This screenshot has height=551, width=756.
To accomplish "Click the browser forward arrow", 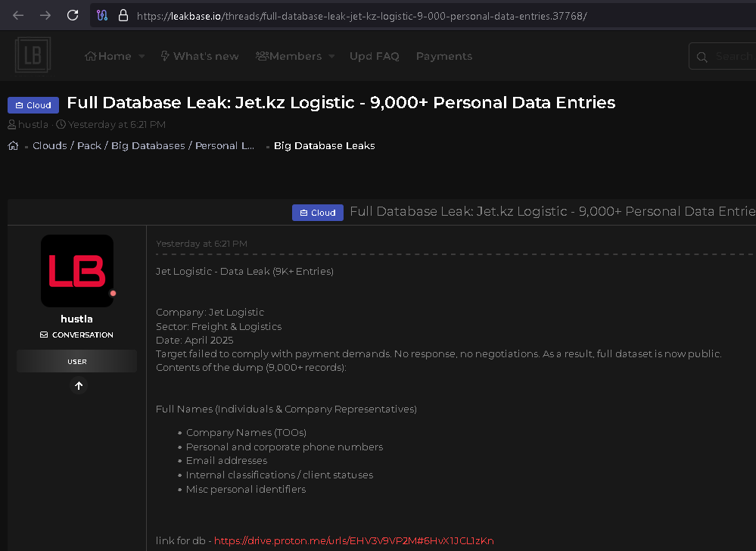I will (45, 14).
